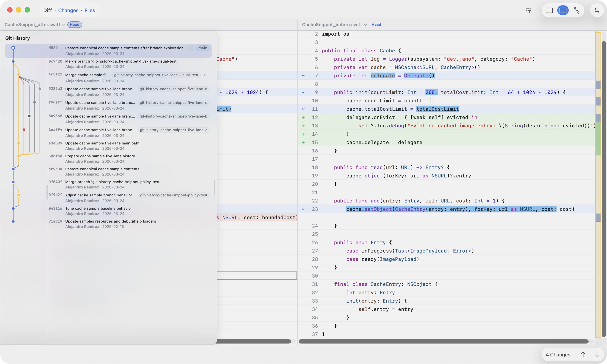This screenshot has width=607, height=364.
Task: Open the diff display options sliders icon
Action: (x=528, y=10)
